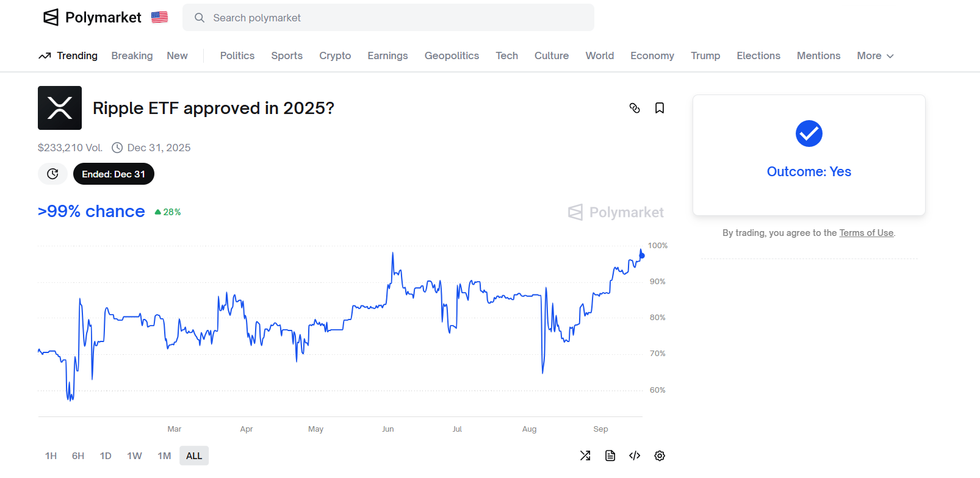Open the chart settings gear icon
This screenshot has width=980, height=478.
[660, 455]
